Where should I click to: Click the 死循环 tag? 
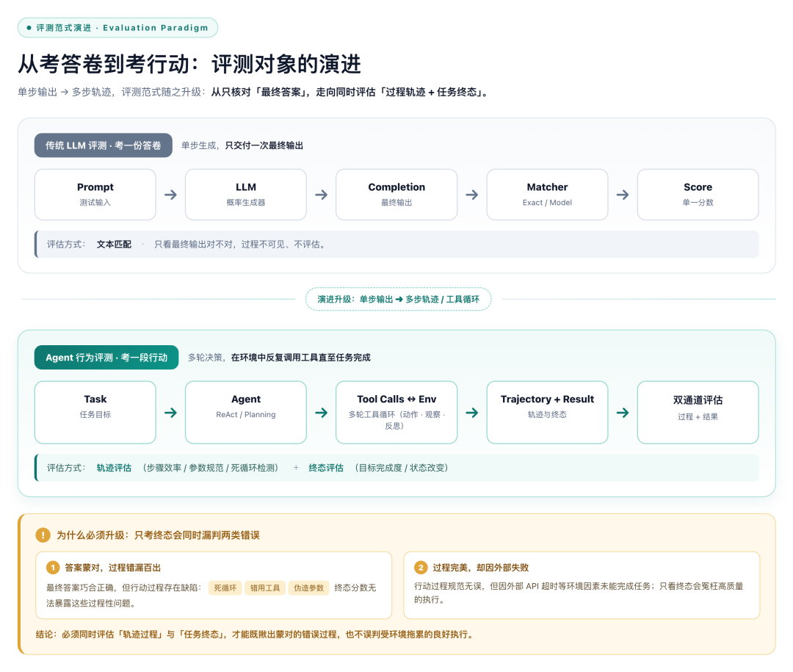(225, 588)
